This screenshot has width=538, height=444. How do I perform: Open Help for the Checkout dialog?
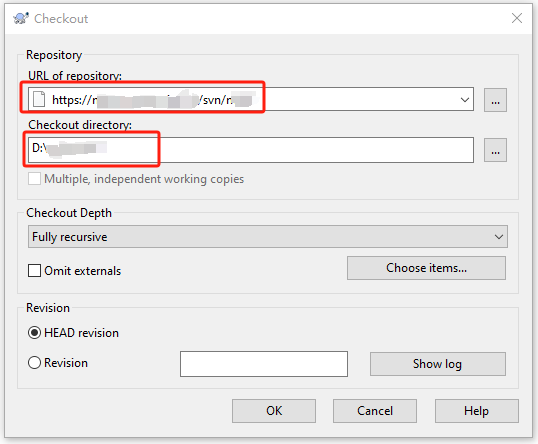coord(477,411)
